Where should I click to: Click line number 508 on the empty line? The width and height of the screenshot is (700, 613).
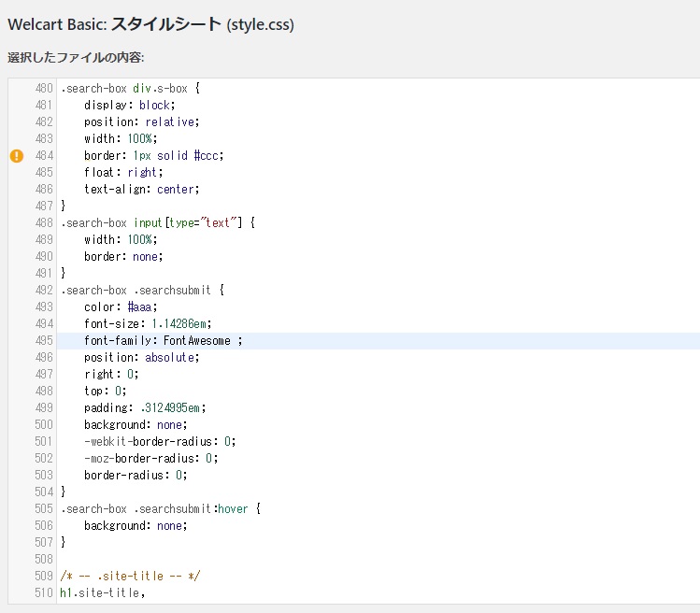(x=44, y=560)
